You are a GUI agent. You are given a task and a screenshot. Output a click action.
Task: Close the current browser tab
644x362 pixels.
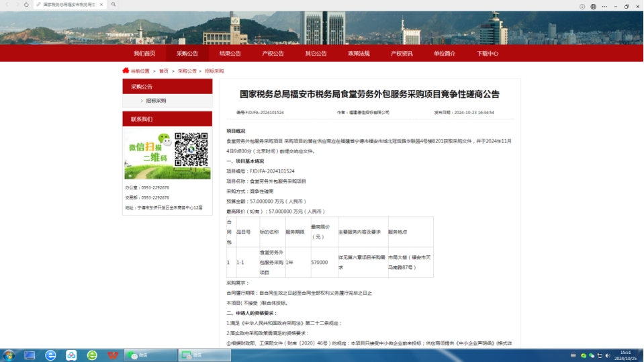tap(100, 5)
